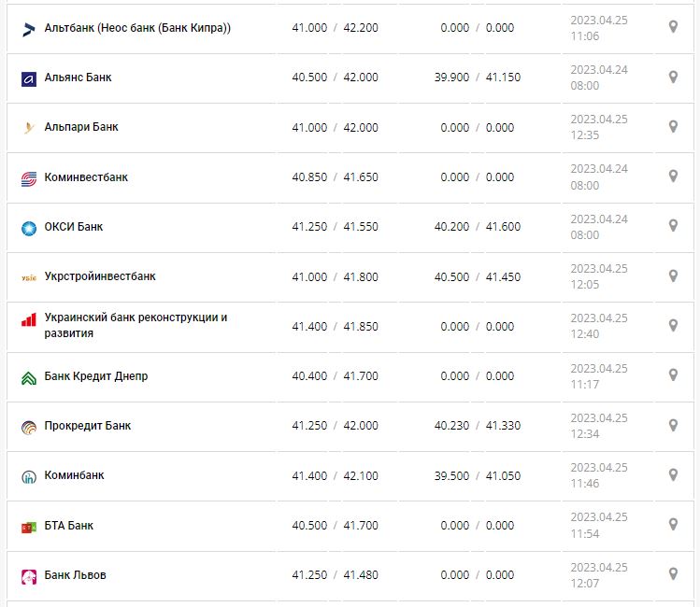700x607 pixels.
Task: Open the Альпари Банк link
Action: click(x=81, y=127)
